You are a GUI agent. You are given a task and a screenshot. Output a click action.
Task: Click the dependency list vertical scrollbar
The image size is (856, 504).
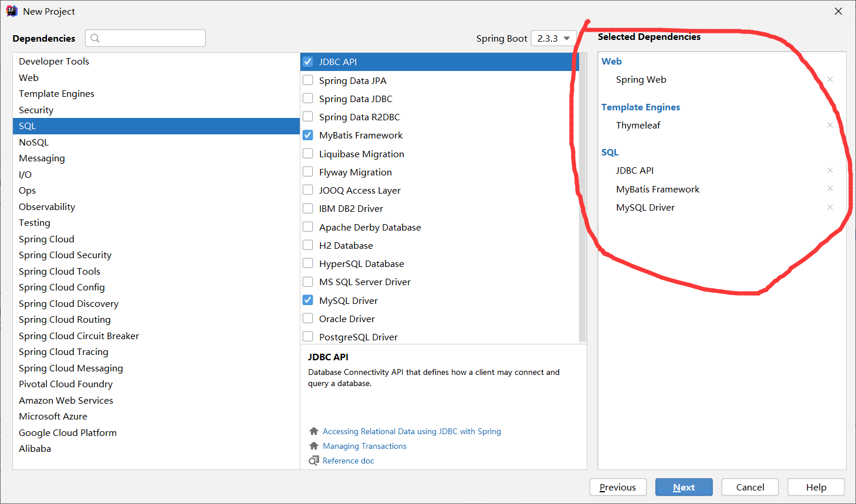click(x=583, y=197)
